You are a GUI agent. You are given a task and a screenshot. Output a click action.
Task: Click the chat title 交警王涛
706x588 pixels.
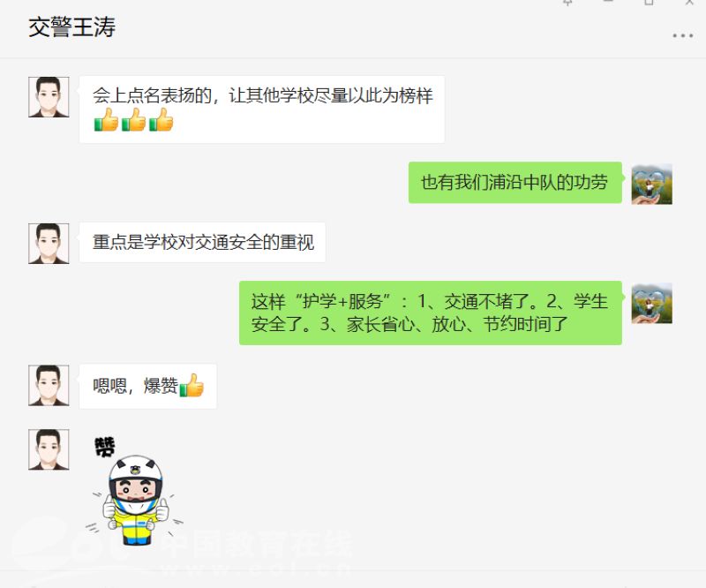point(72,27)
